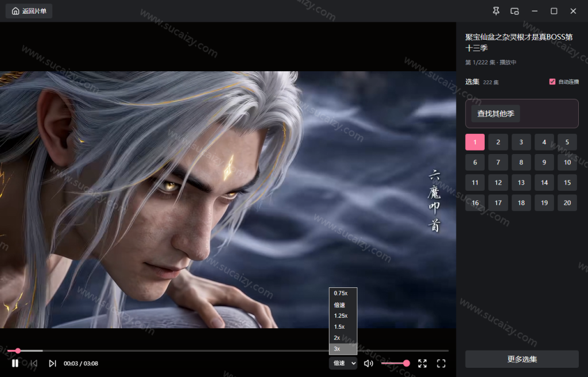
Task: Switch to mini player window mode
Action: click(x=514, y=11)
